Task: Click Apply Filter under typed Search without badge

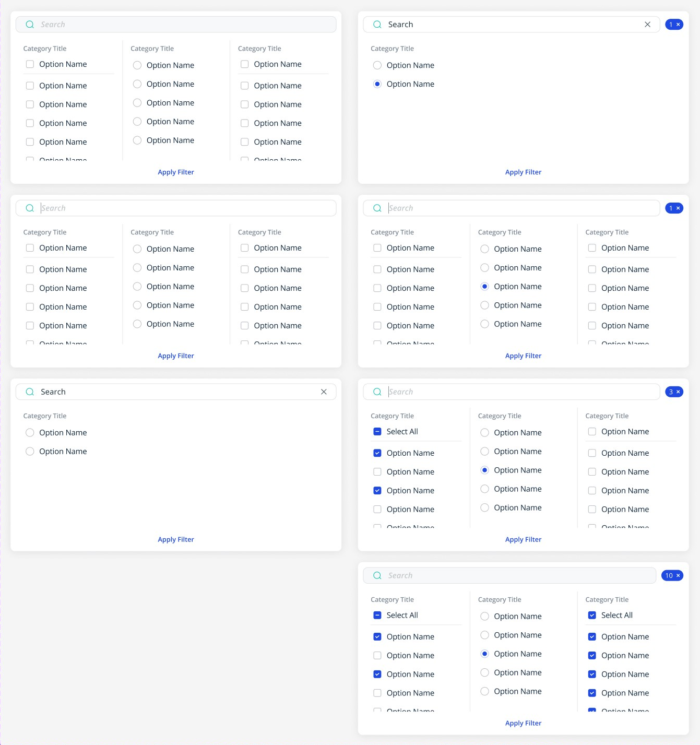Action: click(176, 539)
